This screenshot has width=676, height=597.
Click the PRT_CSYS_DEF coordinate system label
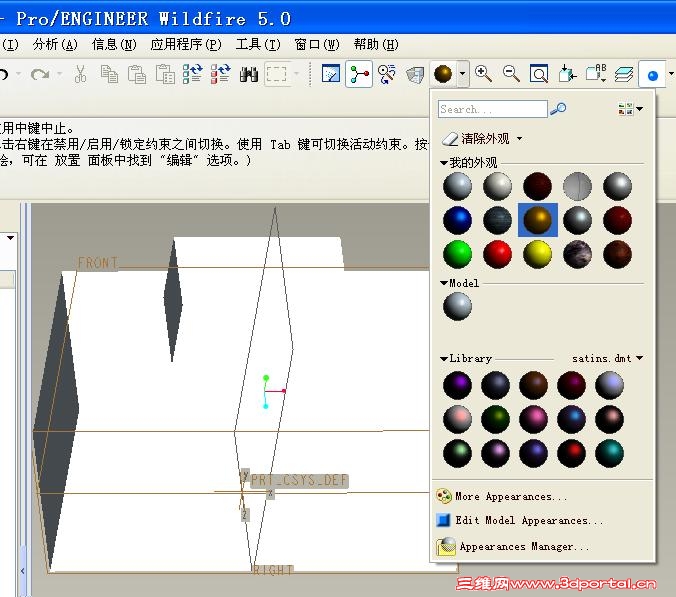[299, 480]
